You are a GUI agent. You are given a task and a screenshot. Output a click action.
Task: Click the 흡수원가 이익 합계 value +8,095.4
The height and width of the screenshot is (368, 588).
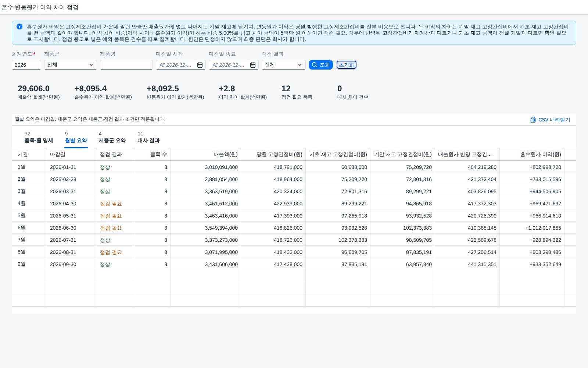(x=90, y=89)
